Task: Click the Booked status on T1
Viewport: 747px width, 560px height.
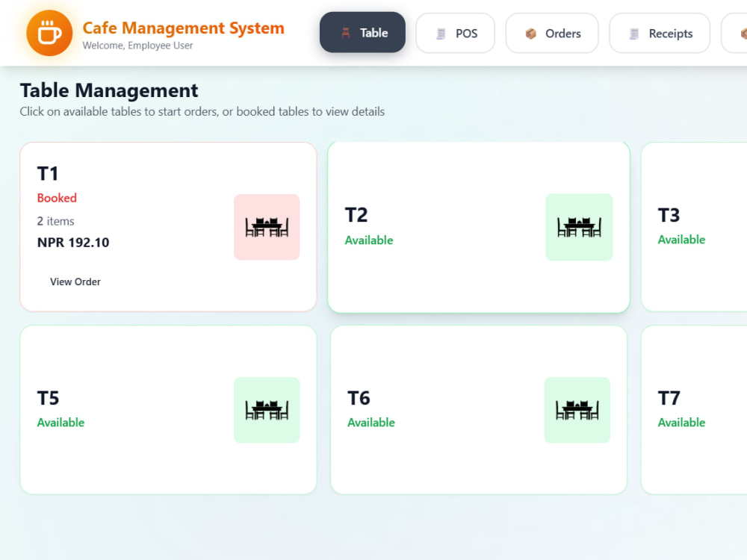Action: (x=57, y=198)
